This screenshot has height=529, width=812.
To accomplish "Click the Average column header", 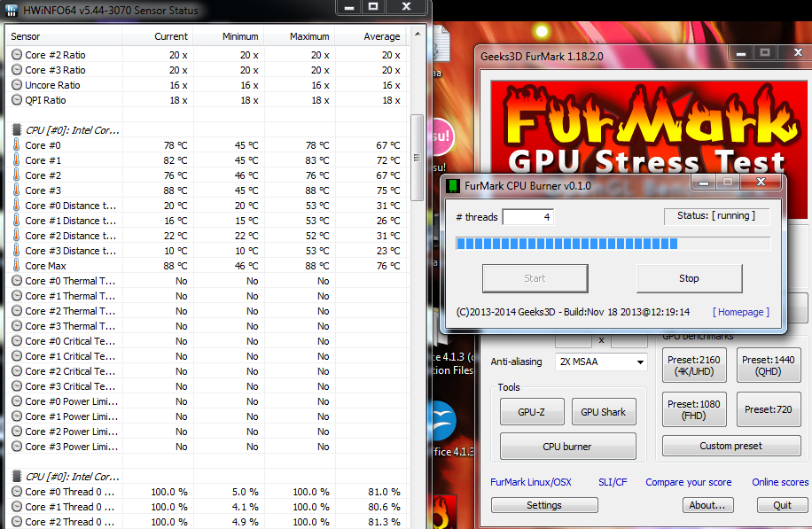I will 371,36.
